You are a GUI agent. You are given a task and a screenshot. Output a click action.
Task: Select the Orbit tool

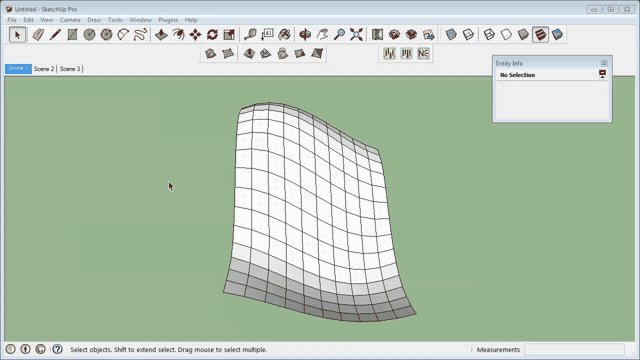(305, 35)
